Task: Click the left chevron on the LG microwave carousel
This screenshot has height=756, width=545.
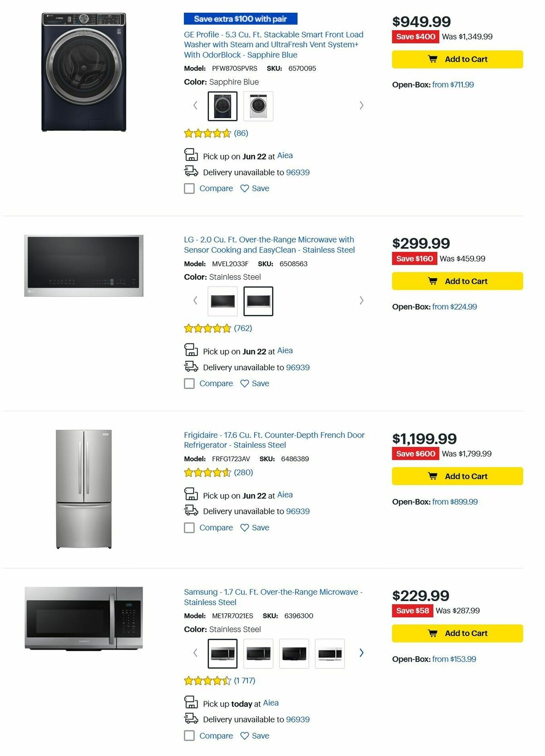Action: pyautogui.click(x=195, y=300)
